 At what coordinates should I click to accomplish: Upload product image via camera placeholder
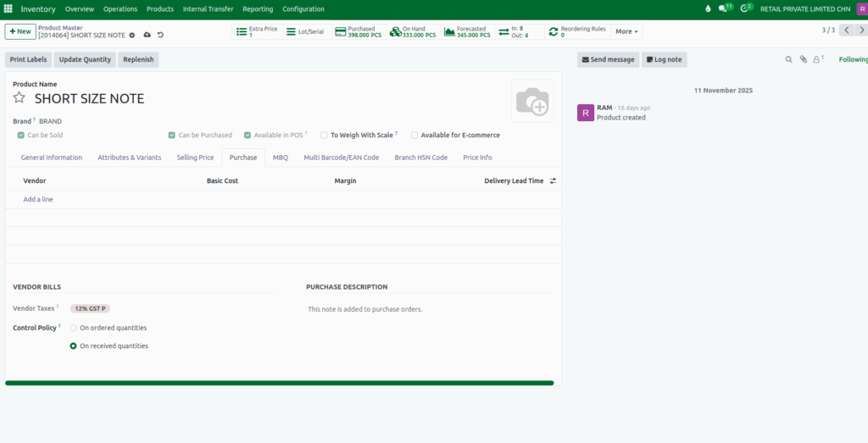[532, 101]
